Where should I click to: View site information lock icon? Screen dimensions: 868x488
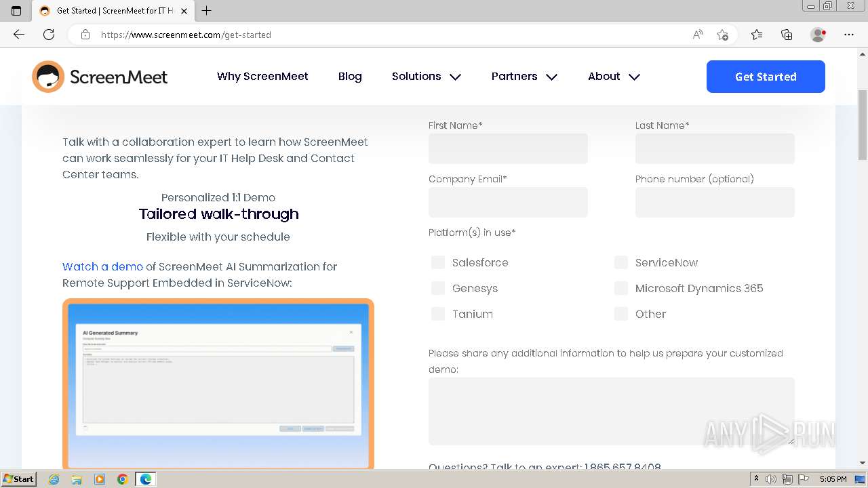pyautogui.click(x=85, y=35)
